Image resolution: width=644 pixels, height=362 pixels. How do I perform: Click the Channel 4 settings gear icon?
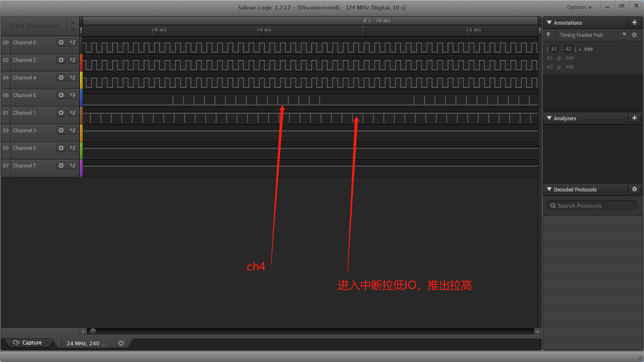61,77
